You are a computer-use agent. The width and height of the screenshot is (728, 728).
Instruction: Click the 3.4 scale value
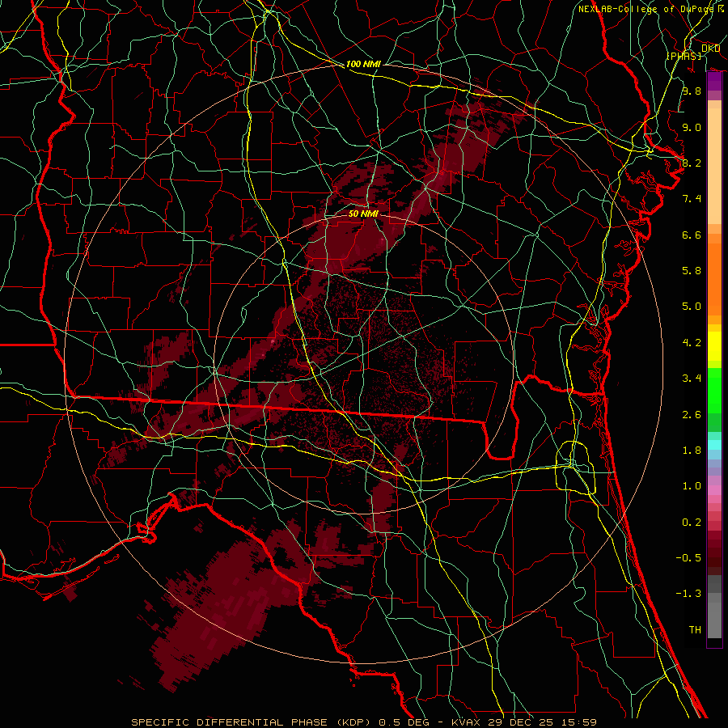tap(692, 379)
